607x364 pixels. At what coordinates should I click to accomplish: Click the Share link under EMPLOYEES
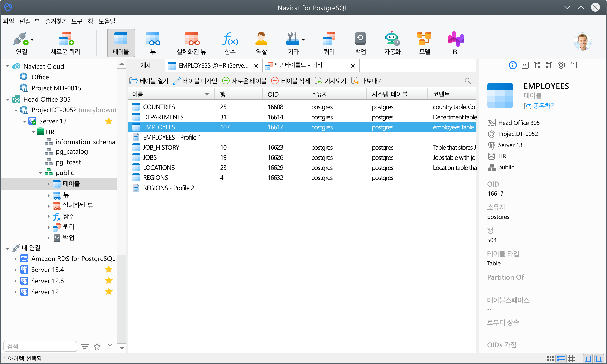click(540, 106)
